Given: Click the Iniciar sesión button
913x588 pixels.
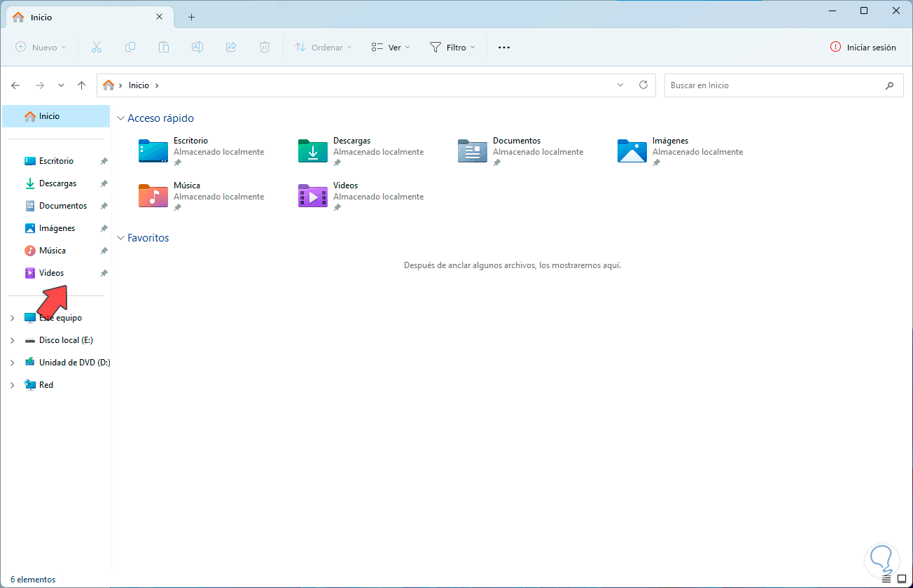Looking at the screenshot, I should point(863,47).
